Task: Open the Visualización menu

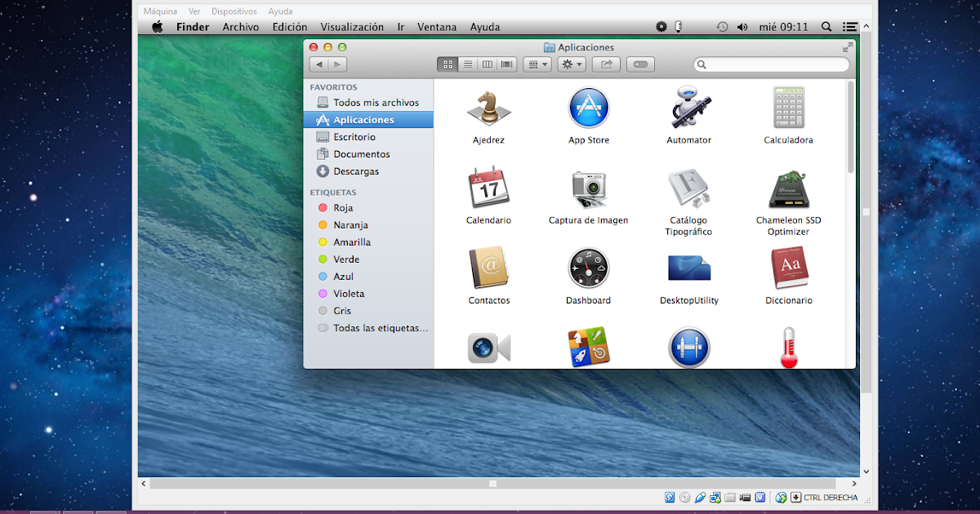Action: coord(352,27)
